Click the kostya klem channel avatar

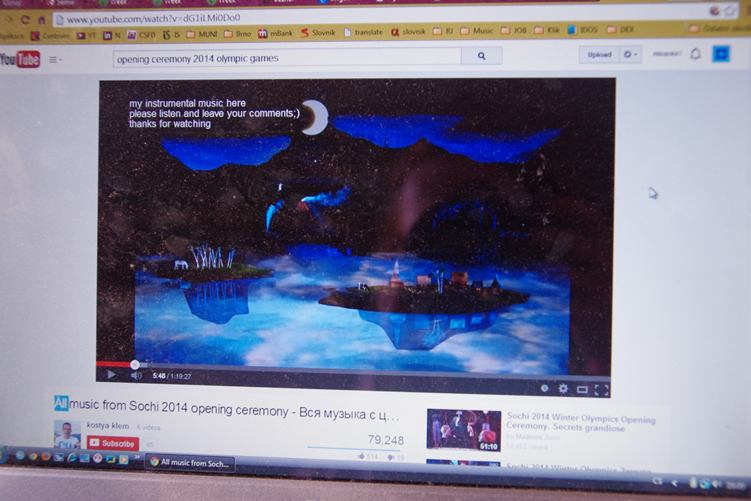[x=67, y=434]
